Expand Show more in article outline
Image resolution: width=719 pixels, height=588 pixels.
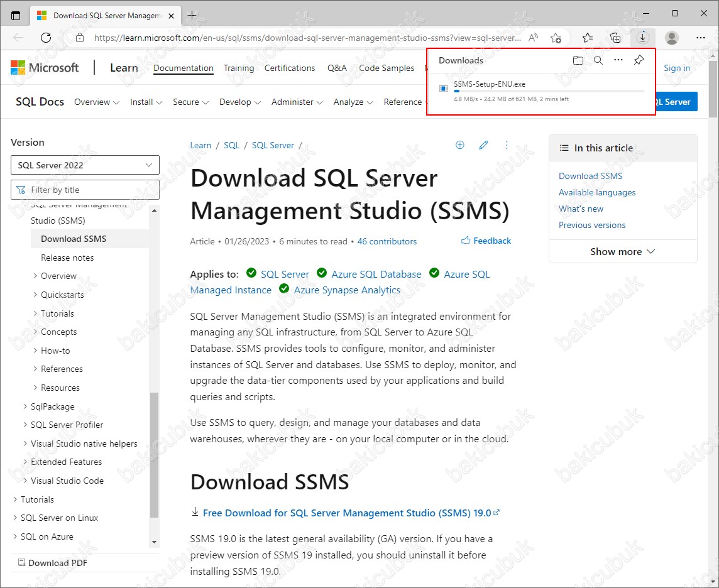pos(623,252)
